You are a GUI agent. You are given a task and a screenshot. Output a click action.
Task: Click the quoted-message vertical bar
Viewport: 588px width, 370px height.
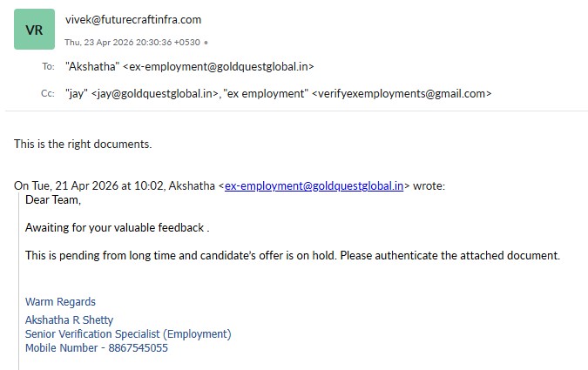tap(19, 281)
